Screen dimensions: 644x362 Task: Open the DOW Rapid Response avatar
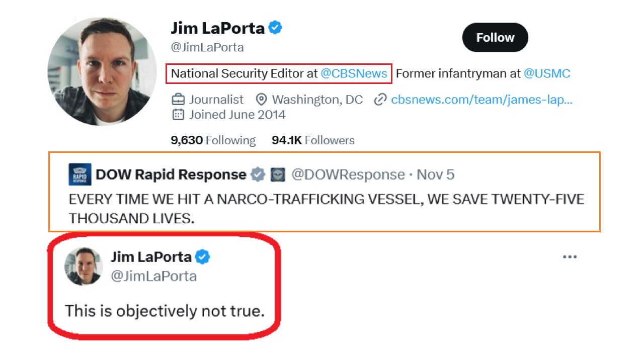(80, 174)
